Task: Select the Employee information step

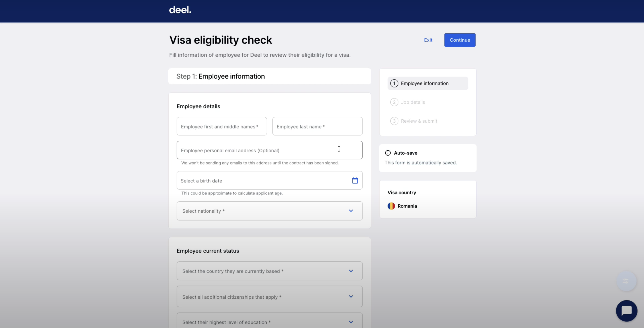Action: click(x=425, y=83)
